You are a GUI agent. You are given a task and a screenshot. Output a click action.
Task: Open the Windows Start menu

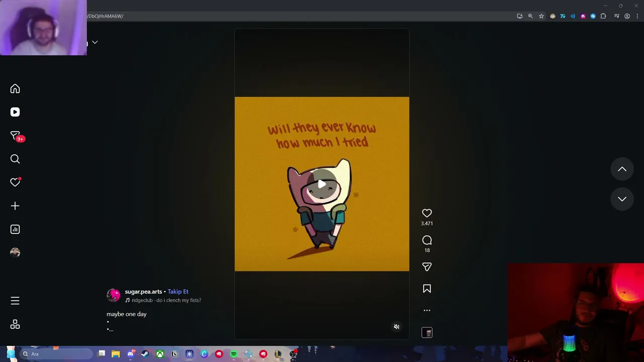pyautogui.click(x=10, y=354)
